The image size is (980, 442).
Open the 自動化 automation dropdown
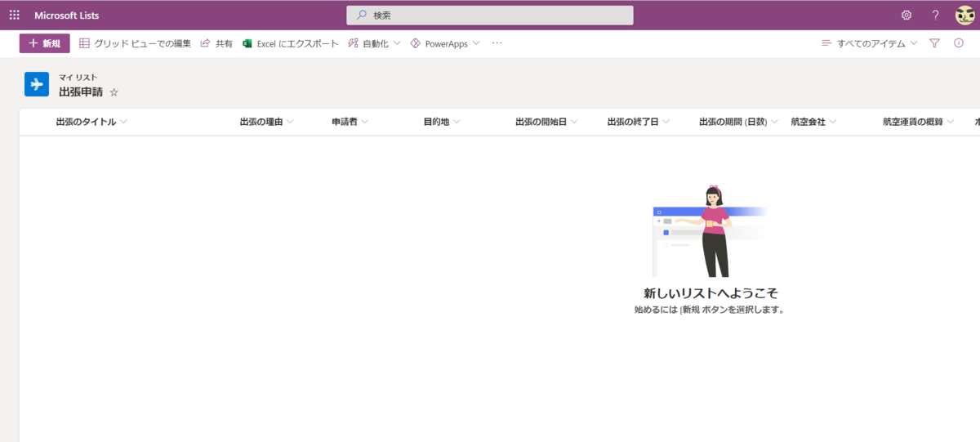point(374,43)
